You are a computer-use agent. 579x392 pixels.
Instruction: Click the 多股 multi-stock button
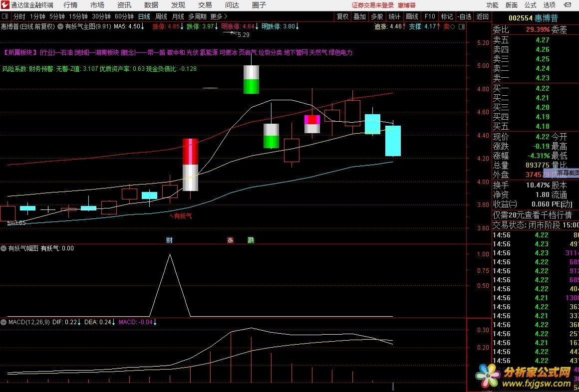pos(377,16)
